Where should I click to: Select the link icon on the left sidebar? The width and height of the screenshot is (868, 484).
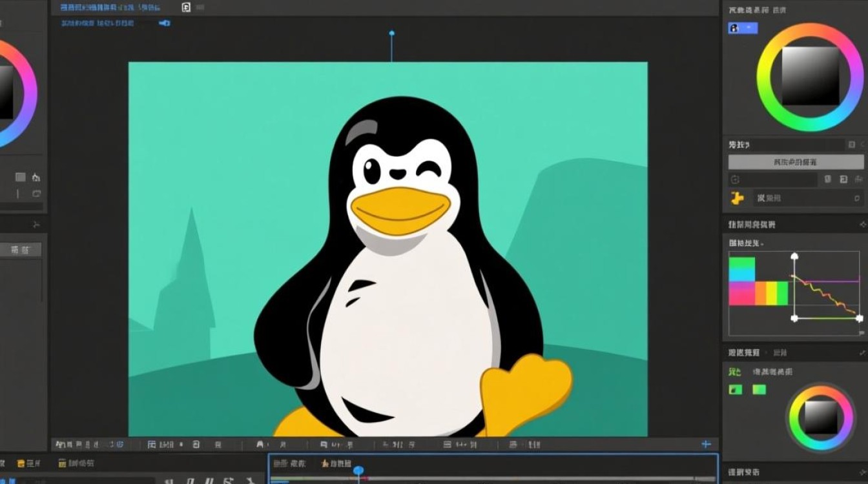tap(36, 194)
